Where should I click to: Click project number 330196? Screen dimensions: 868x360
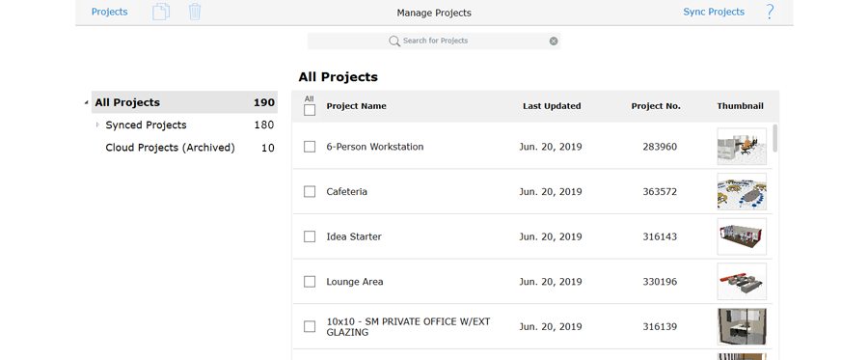click(660, 282)
